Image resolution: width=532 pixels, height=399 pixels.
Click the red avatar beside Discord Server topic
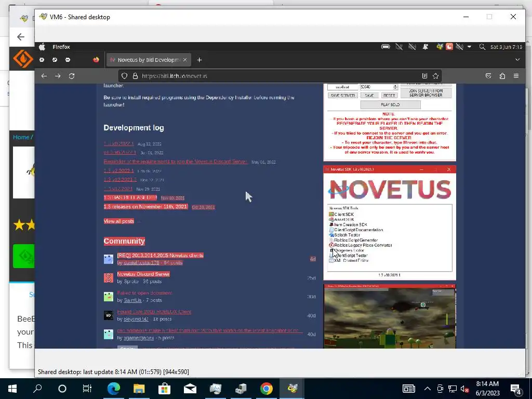[108, 278]
